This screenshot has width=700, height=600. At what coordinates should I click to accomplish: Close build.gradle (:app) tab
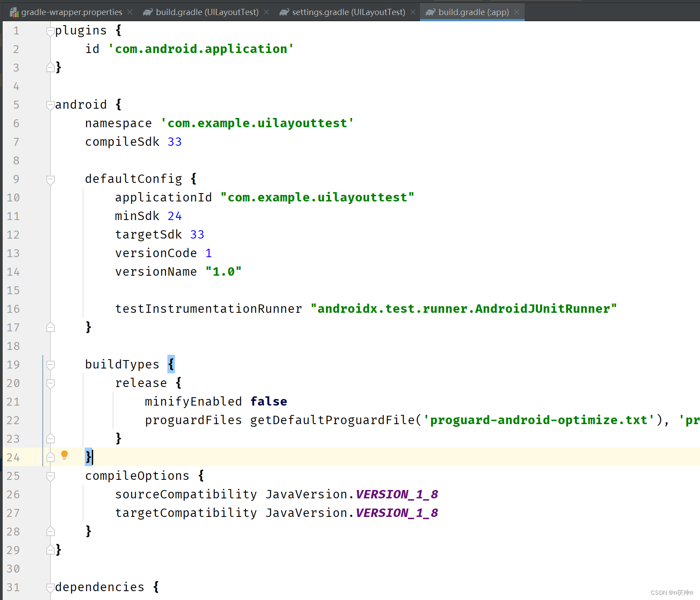(x=517, y=12)
